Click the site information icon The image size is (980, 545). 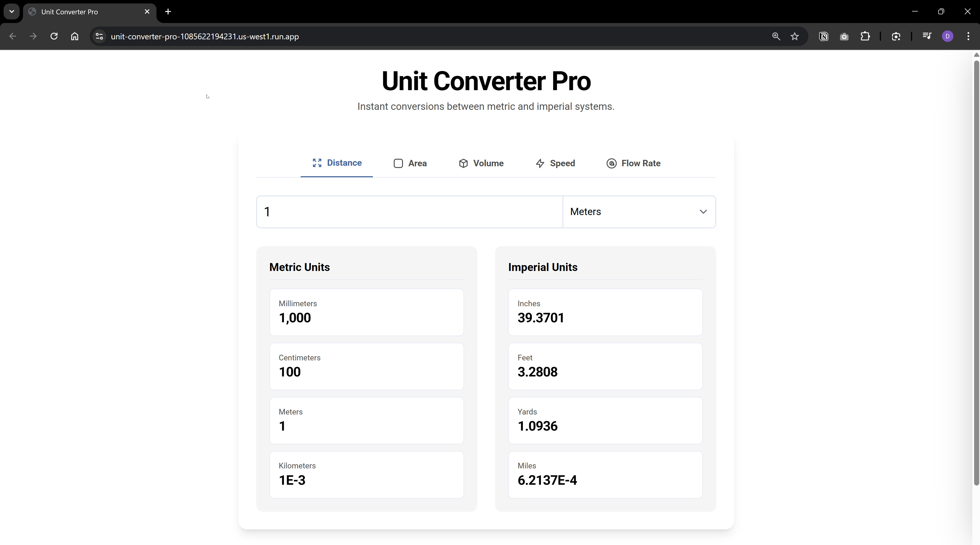(x=99, y=37)
